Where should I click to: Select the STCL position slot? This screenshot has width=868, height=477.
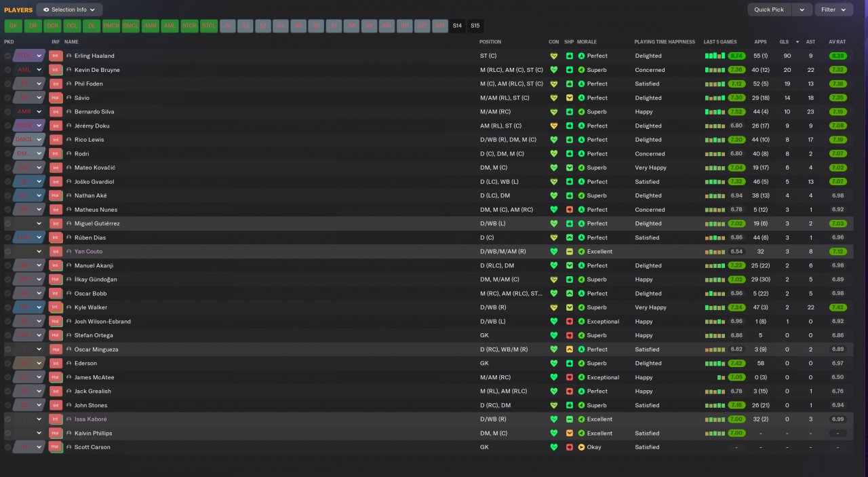point(209,26)
